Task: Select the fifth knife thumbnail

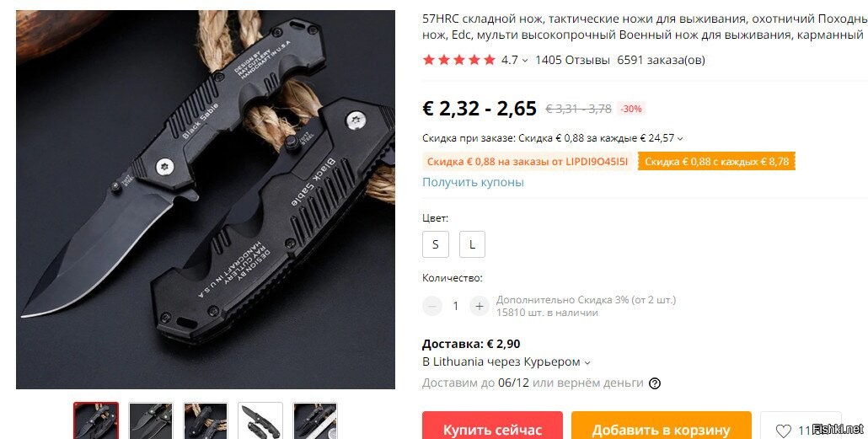Action: pos(315,420)
